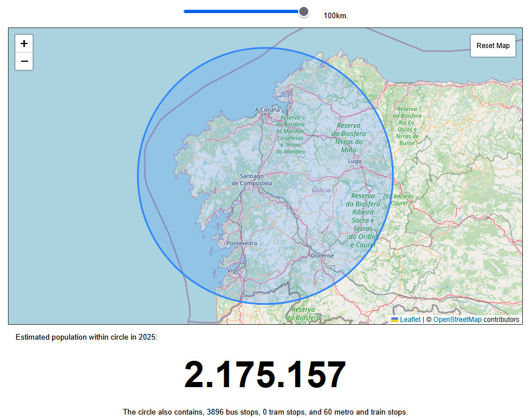Viewport: 532px width, 418px height.
Task: Click the Ourense city label
Action: [322, 256]
